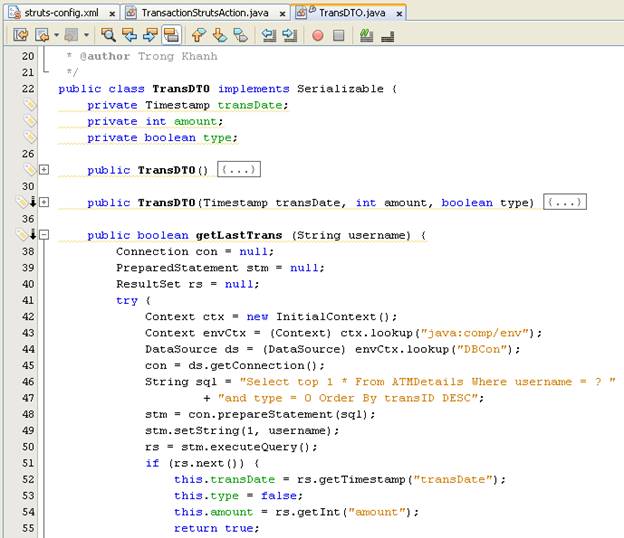
Task: Uncomment selected lines icon
Action: (388, 37)
